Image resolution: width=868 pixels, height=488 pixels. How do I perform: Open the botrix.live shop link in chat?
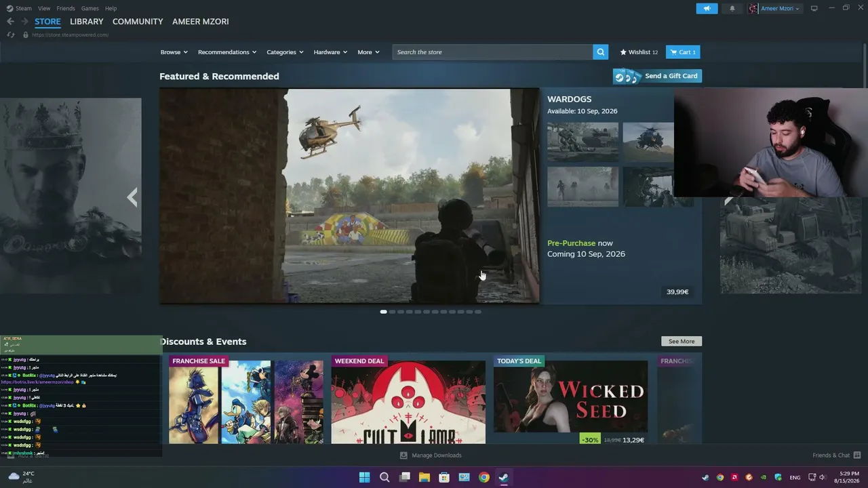(37, 382)
